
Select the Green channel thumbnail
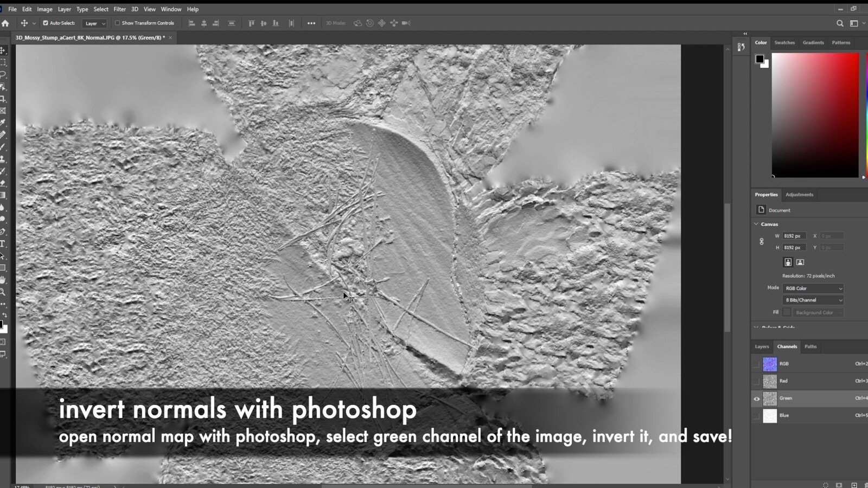(770, 399)
